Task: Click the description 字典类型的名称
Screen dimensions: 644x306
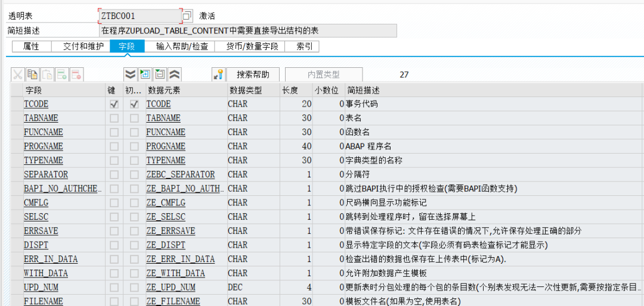Action: pyautogui.click(x=374, y=160)
